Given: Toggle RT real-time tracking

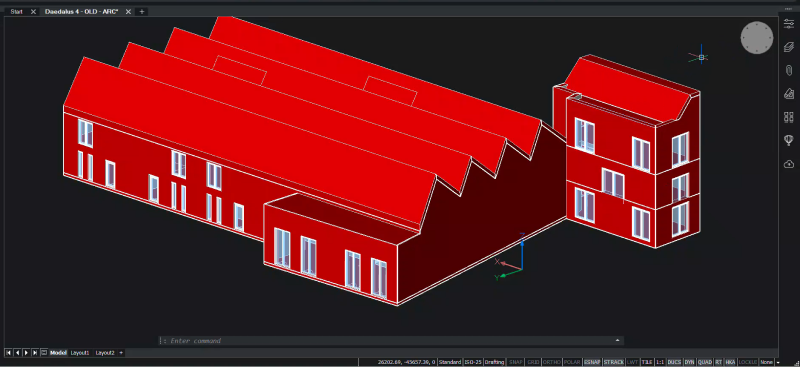Looking at the screenshot, I should click(718, 362).
